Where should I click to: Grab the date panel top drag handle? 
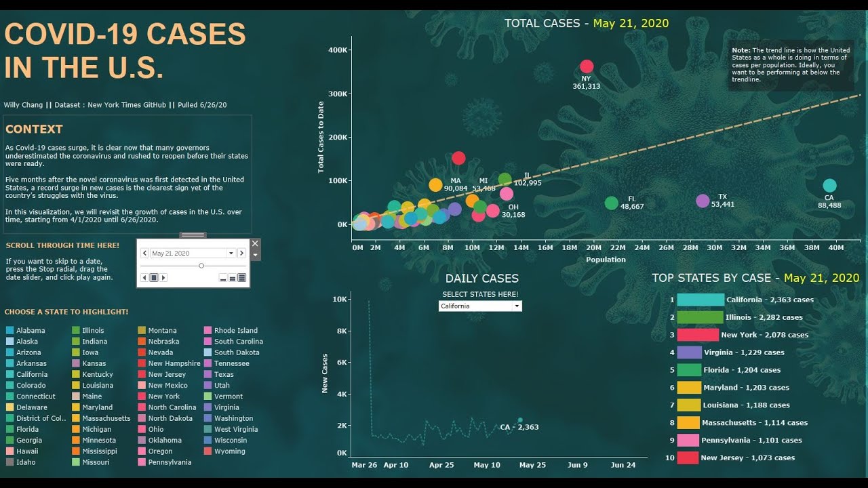193,235
